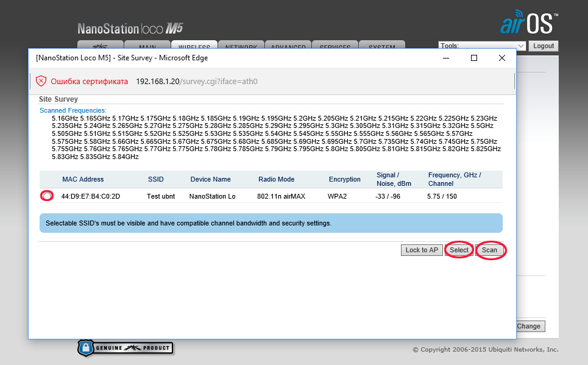This screenshot has height=365, width=588.
Task: Open the SYSTEM tab
Action: 381,46
